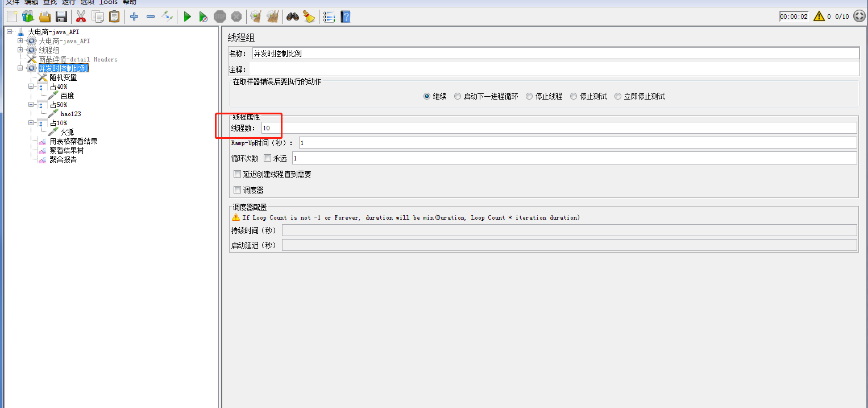Screen dimensions: 868x408
Task: Enable 延迟创建线程直到需要 checkbox
Action: pyautogui.click(x=237, y=174)
